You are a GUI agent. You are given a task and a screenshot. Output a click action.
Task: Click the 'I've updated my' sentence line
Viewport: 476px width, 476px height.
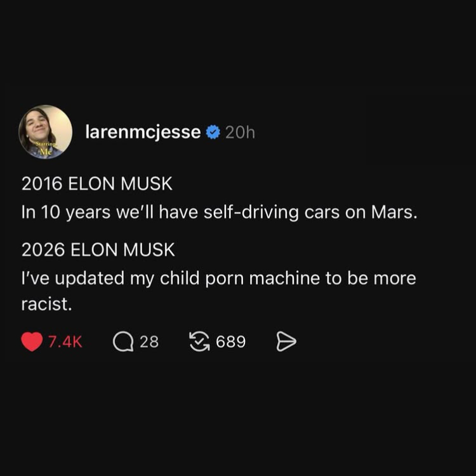tap(218, 279)
